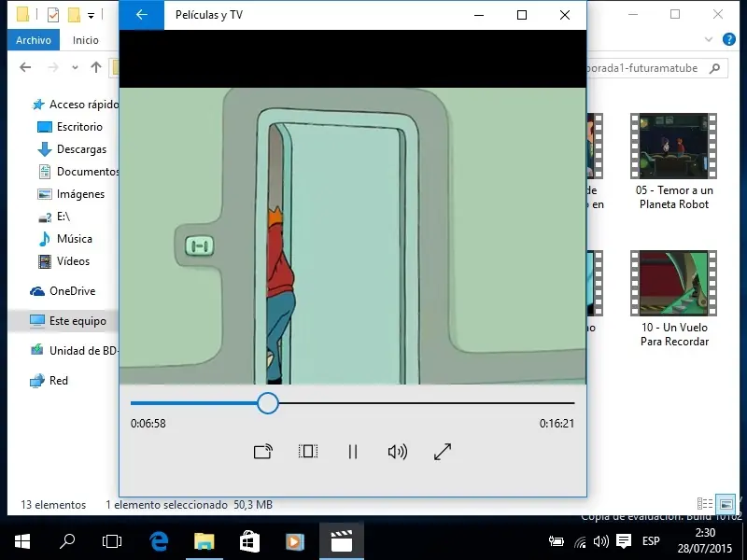Select the E:\ drive in sidebar

click(x=54, y=217)
